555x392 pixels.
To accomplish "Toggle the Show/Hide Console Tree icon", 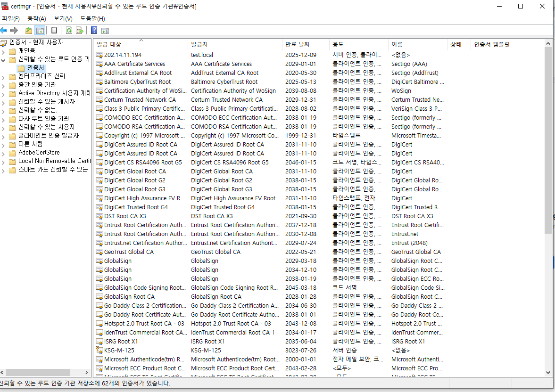I will coord(40,31).
